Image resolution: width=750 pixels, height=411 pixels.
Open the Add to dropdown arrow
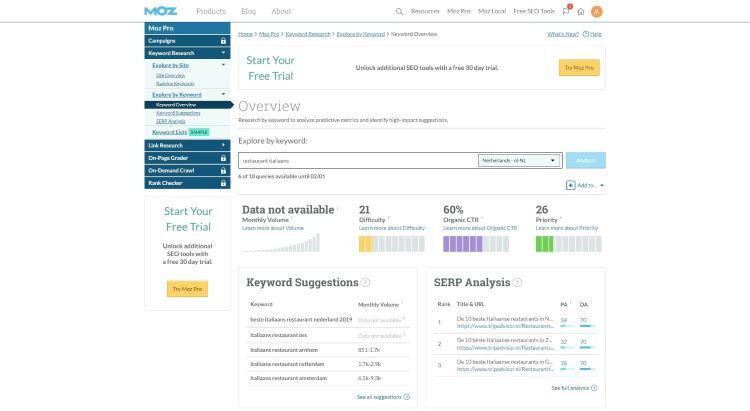[x=602, y=185]
